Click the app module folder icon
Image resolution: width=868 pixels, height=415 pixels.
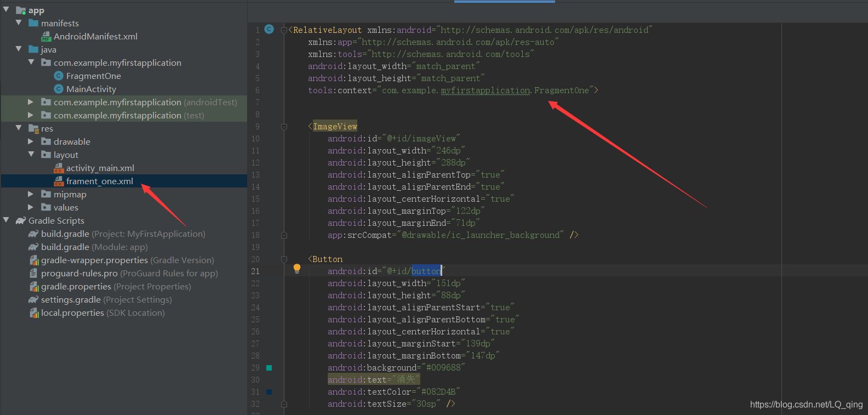(x=21, y=10)
